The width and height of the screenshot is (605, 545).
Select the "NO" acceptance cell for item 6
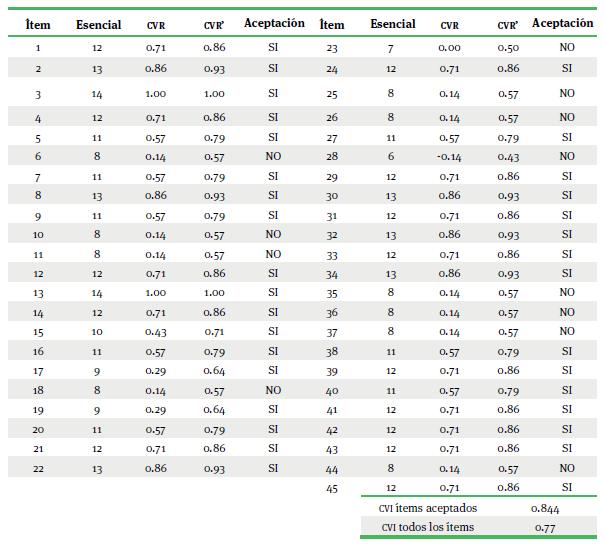pos(273,157)
